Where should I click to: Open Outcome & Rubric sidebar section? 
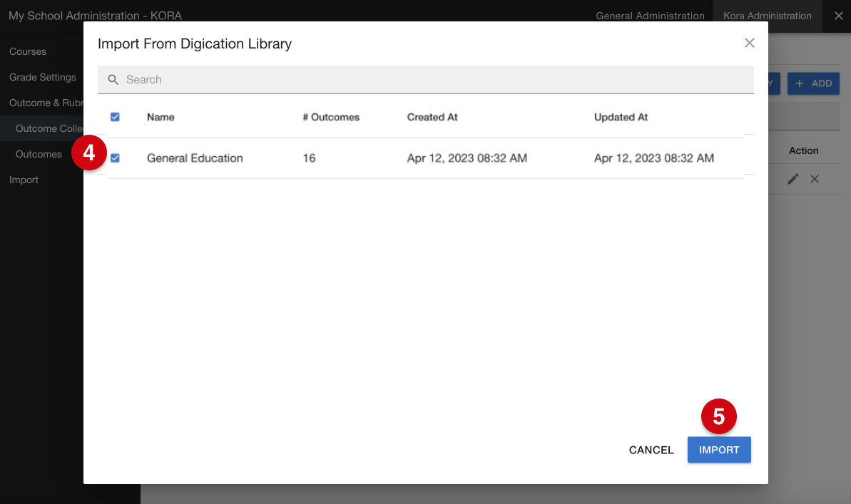pyautogui.click(x=46, y=103)
